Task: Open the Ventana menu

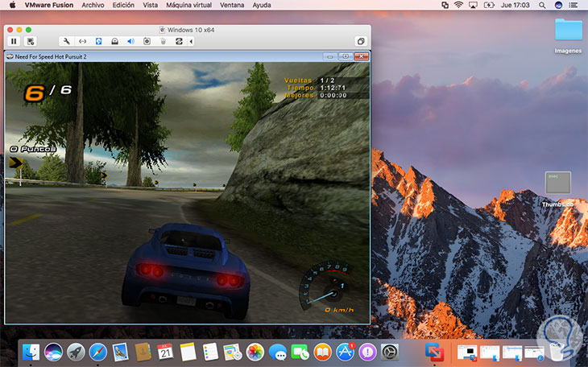Action: click(x=232, y=5)
